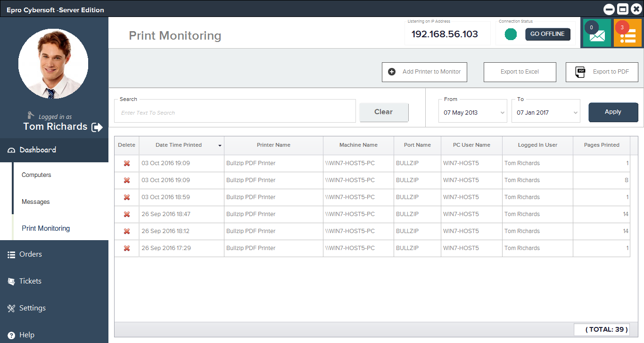644x343 pixels.
Task: Apply the date range filter
Action: pyautogui.click(x=613, y=112)
